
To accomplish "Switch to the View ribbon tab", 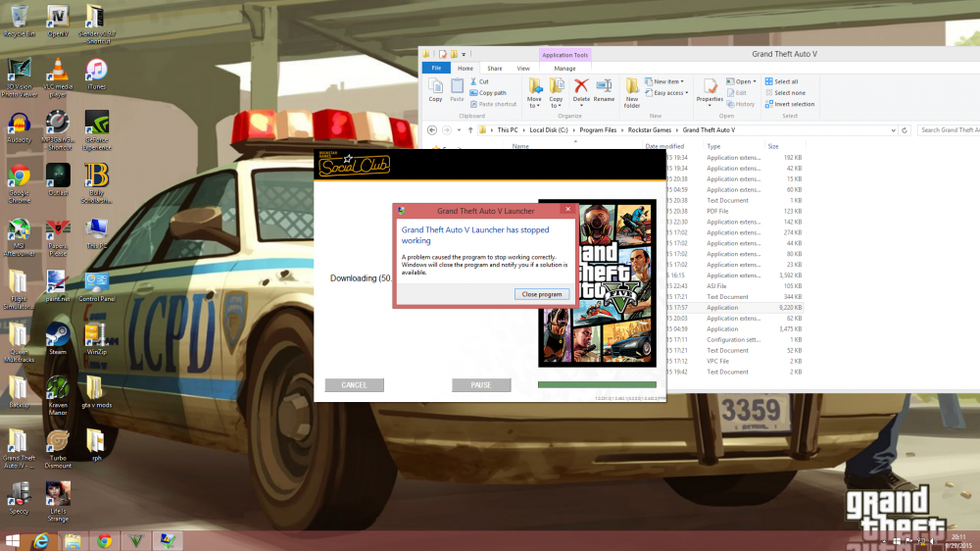I will pyautogui.click(x=523, y=69).
